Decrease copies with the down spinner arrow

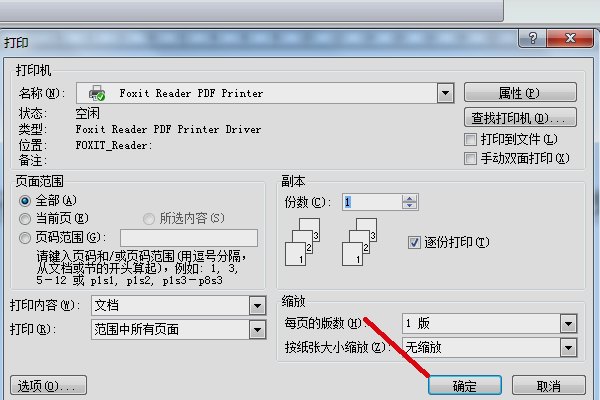[x=409, y=206]
